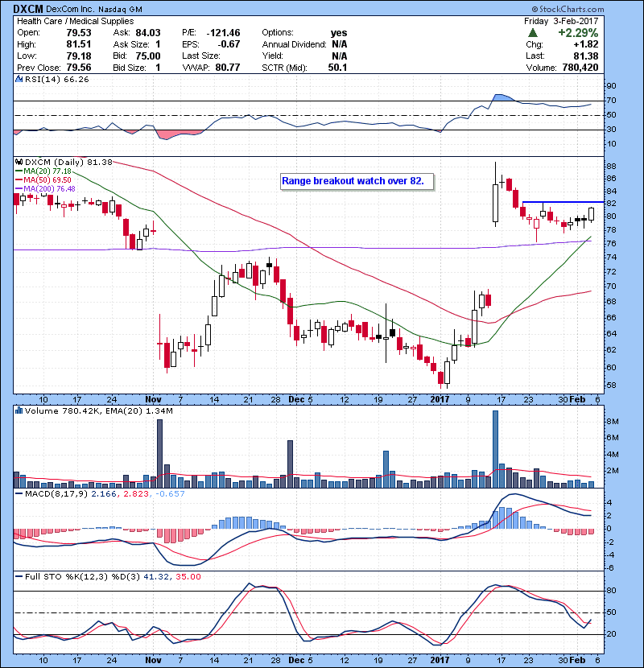
Task: Select the MACD line value 2.166
Action: [104, 494]
